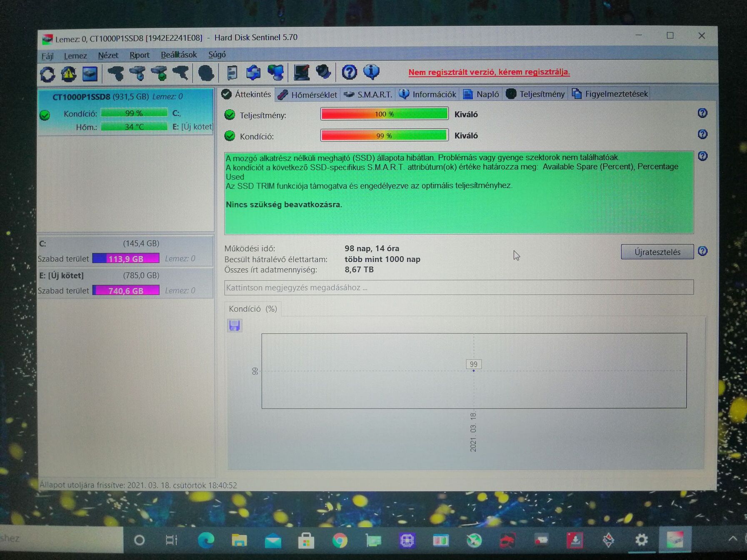
Task: Click the 99 data point on the graph
Action: point(474,370)
